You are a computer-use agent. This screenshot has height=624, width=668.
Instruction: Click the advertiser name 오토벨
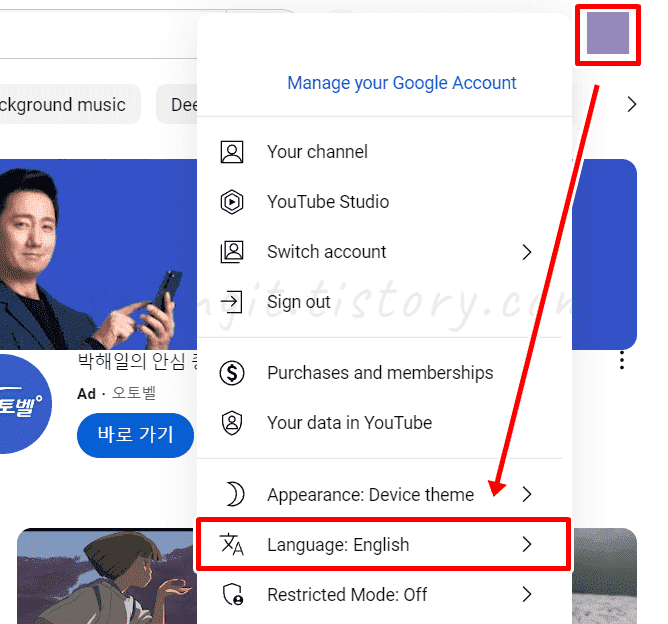[x=134, y=393]
